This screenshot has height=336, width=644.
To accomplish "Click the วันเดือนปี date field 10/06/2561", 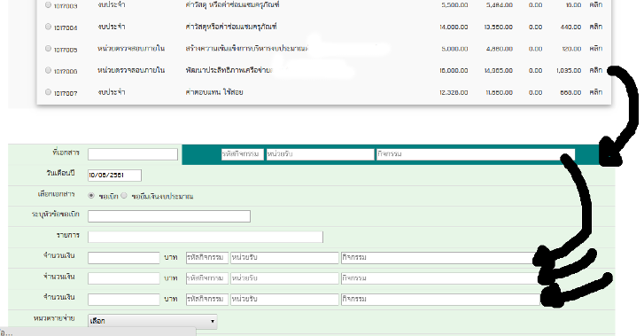I will [114, 176].
